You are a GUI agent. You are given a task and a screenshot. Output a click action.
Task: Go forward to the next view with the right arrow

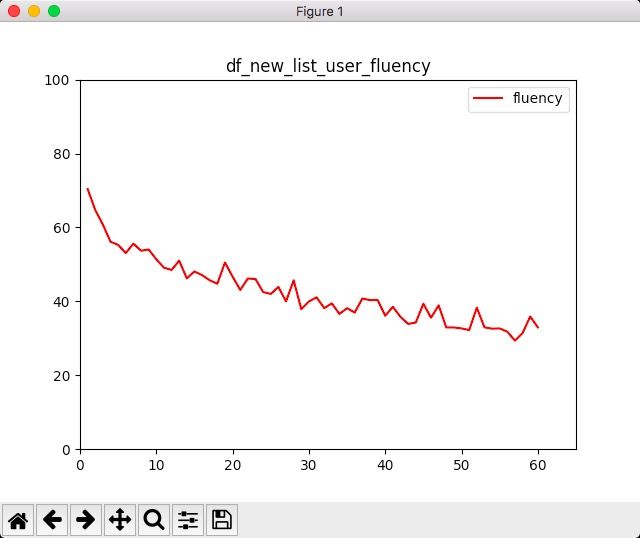(x=86, y=520)
